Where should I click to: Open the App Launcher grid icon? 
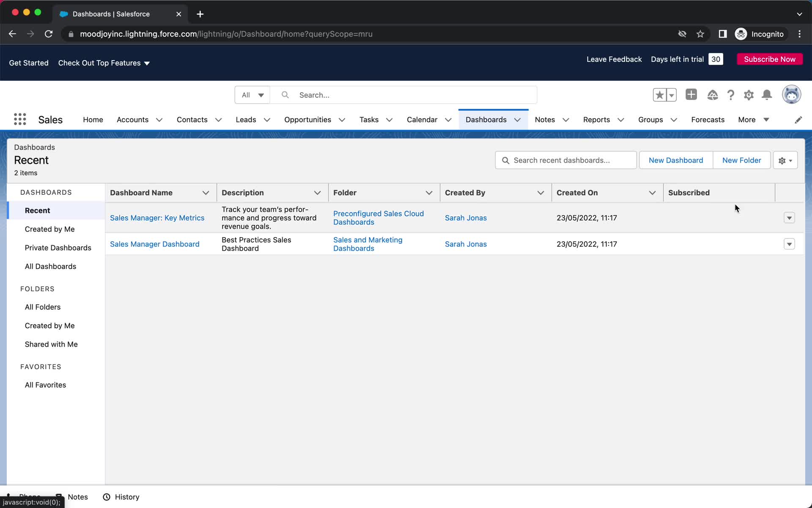pos(20,119)
